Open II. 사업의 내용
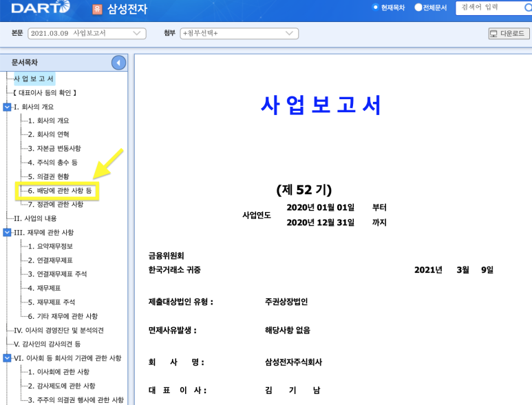This screenshot has width=532, height=405. coord(35,218)
